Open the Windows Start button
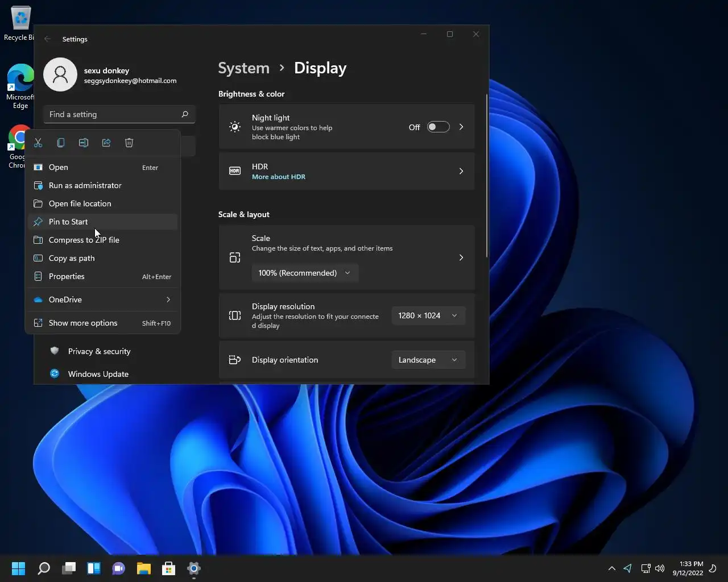 tap(19, 568)
